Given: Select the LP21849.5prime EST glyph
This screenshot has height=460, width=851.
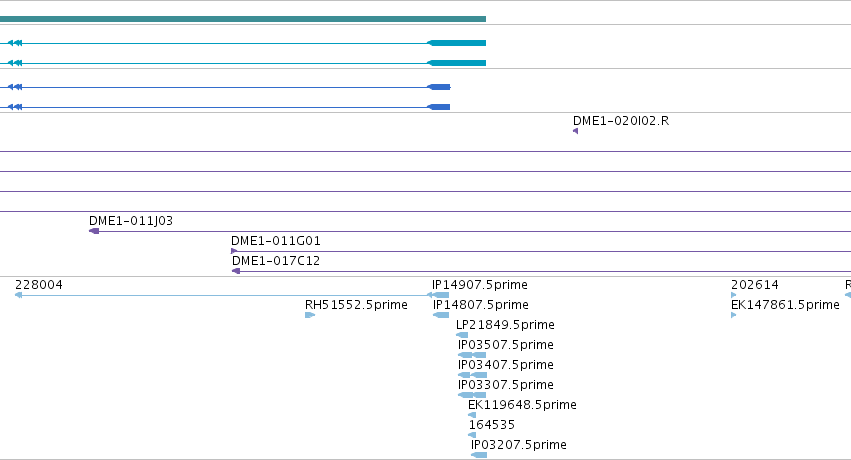Looking at the screenshot, I should pyautogui.click(x=462, y=335).
